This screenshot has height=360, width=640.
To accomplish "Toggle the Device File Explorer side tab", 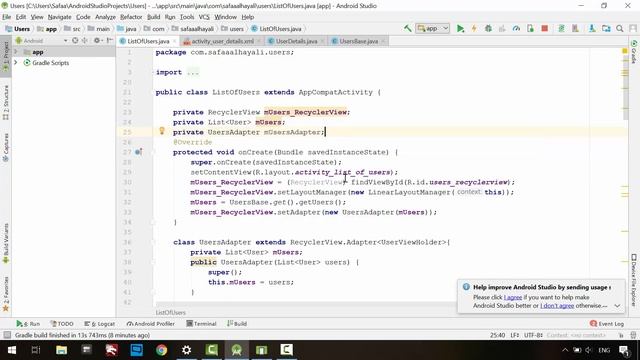I will point(634,280).
